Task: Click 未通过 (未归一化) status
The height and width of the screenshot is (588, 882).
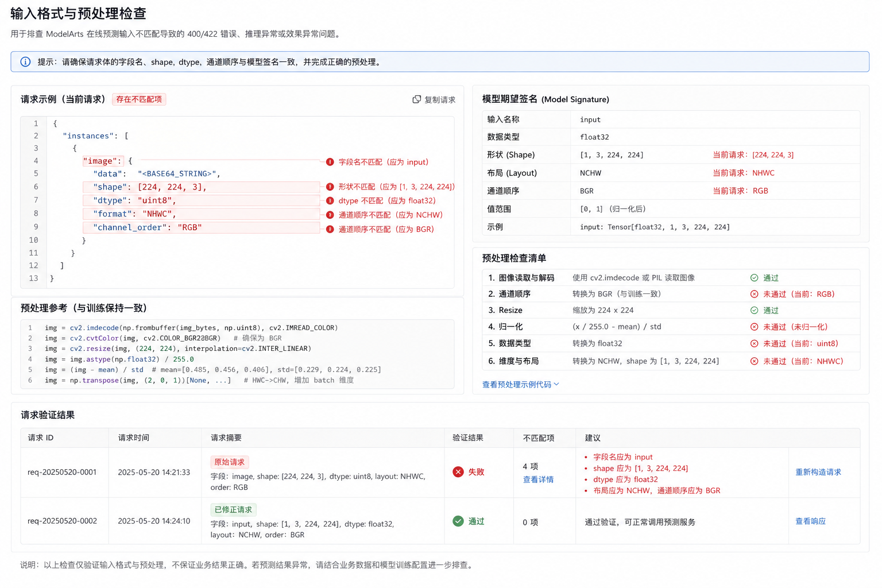Action: (795, 327)
